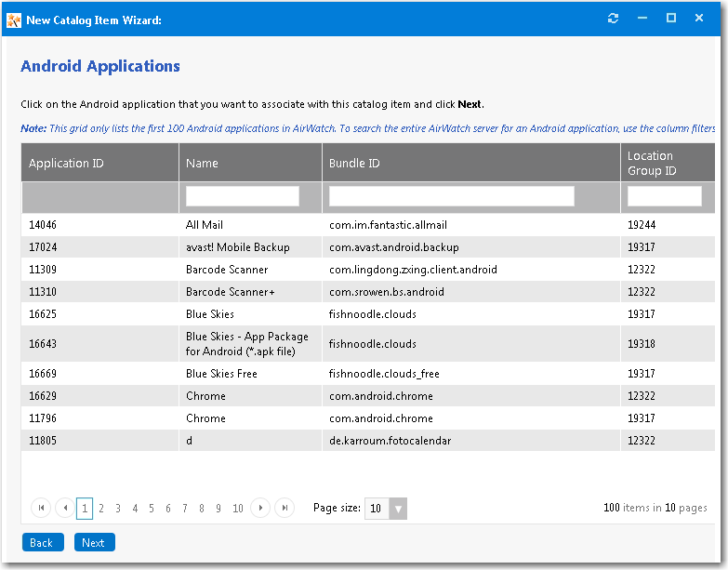Click the Back button
This screenshot has height=570, width=728.
[x=42, y=542]
